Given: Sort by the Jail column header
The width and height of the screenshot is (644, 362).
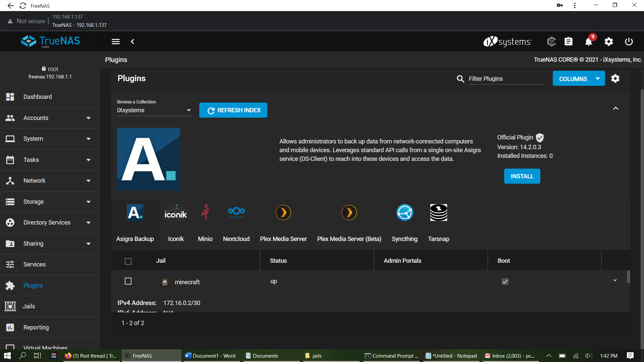Looking at the screenshot, I should coord(161,261).
